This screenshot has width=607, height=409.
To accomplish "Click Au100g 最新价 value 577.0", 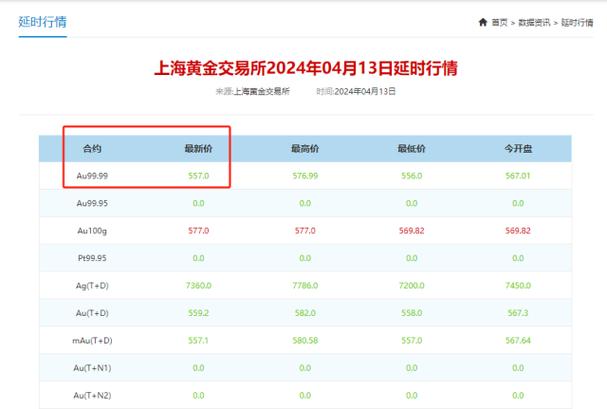I will [199, 231].
